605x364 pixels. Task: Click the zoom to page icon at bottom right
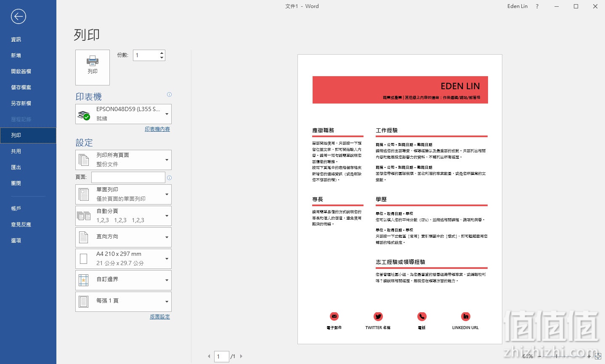click(598, 356)
